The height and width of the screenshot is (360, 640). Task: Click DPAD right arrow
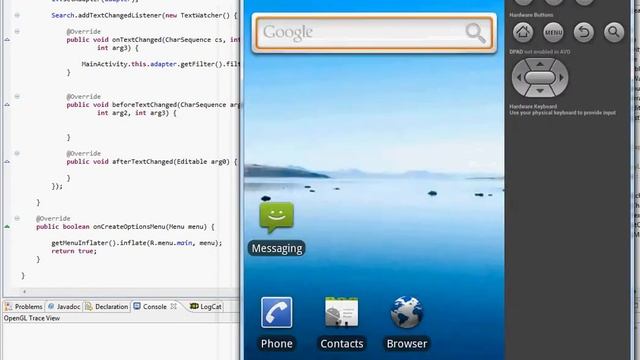click(562, 77)
